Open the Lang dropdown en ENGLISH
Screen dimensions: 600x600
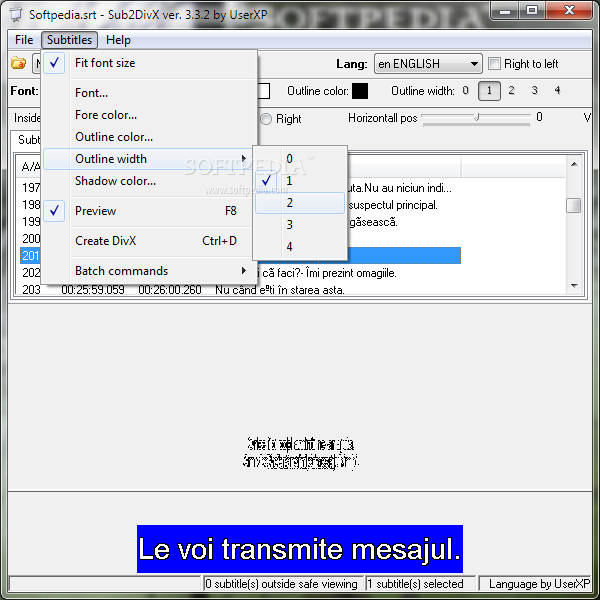(428, 64)
